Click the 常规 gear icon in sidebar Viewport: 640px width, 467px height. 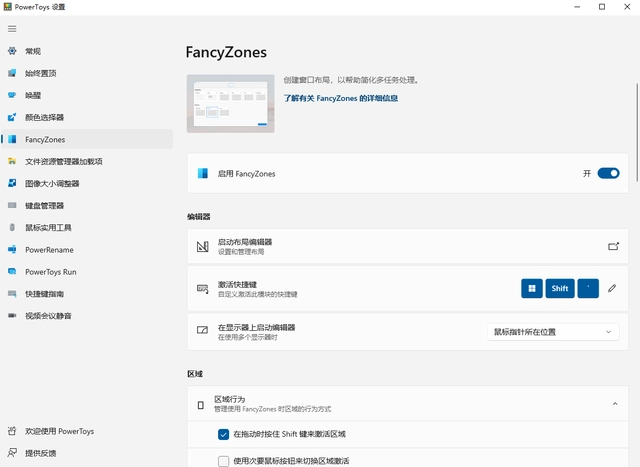coord(12,51)
